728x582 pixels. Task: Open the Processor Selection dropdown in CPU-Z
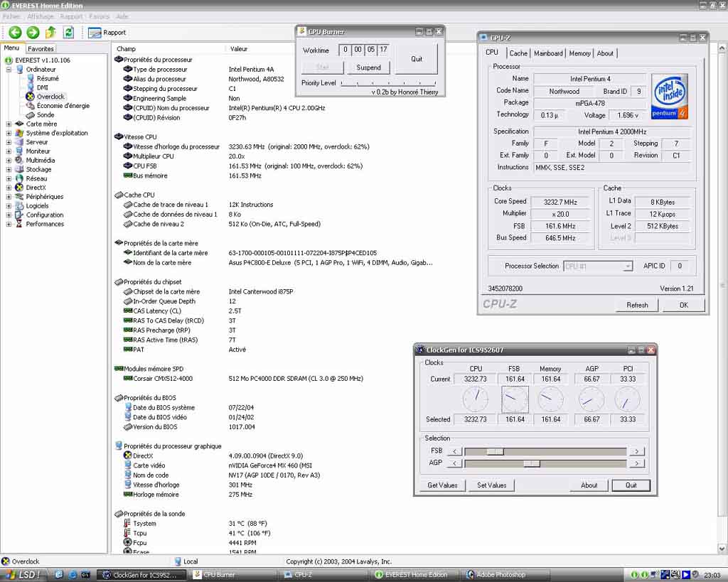point(598,266)
